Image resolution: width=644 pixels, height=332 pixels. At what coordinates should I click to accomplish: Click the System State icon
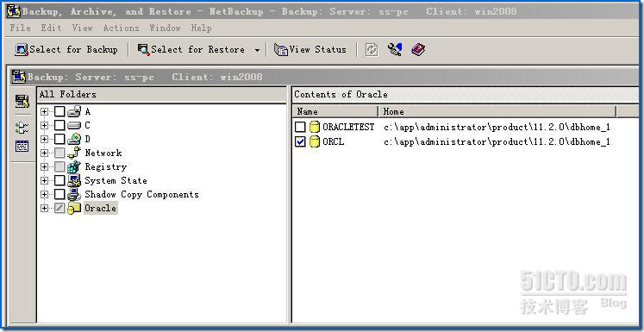pos(74,180)
